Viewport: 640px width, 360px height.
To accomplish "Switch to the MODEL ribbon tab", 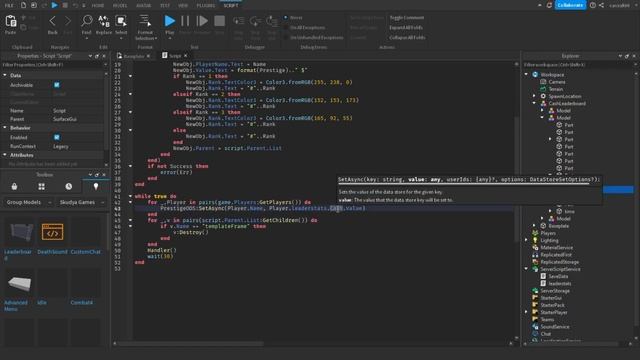I will point(120,6).
